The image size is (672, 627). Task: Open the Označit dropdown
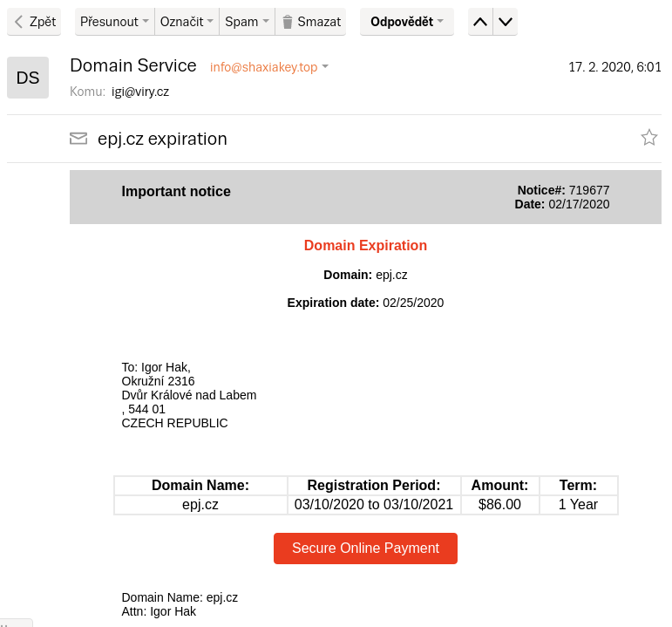tap(187, 22)
